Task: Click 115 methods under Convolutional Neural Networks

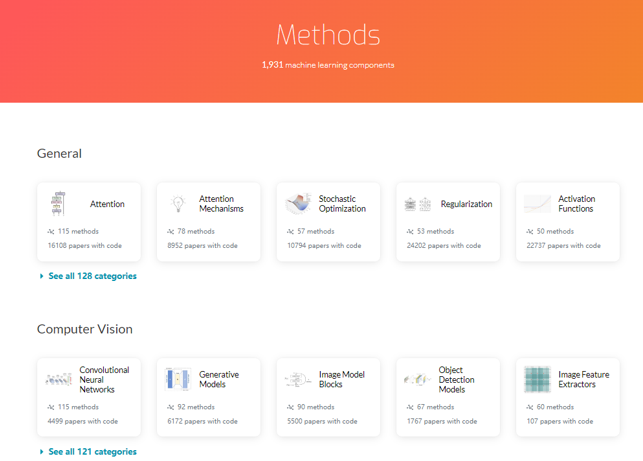Action: (x=78, y=407)
